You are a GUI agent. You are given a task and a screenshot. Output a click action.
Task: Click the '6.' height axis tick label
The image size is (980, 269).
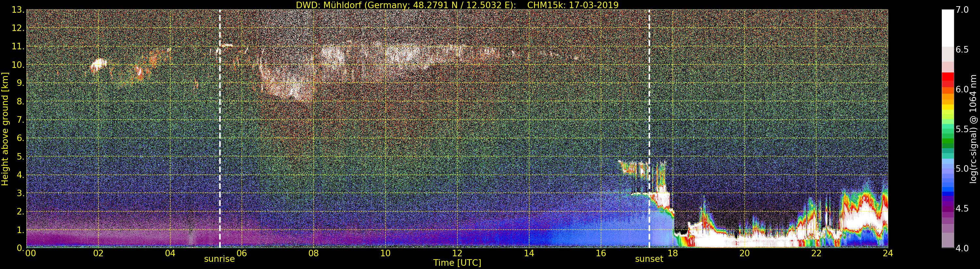coord(21,138)
